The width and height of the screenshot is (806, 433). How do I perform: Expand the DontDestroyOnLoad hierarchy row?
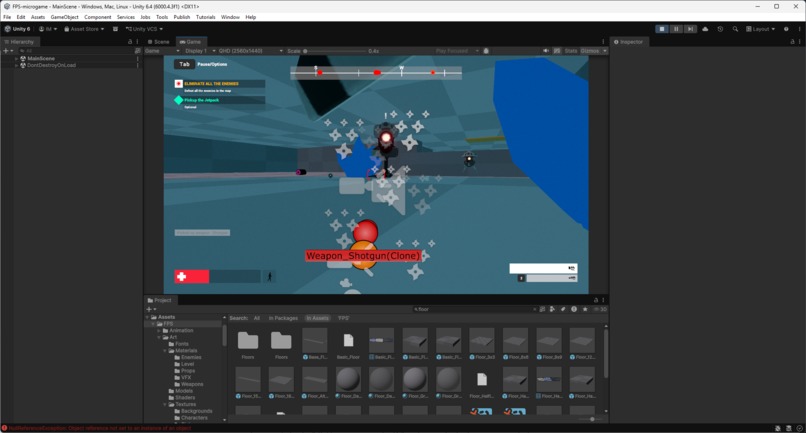click(x=16, y=65)
